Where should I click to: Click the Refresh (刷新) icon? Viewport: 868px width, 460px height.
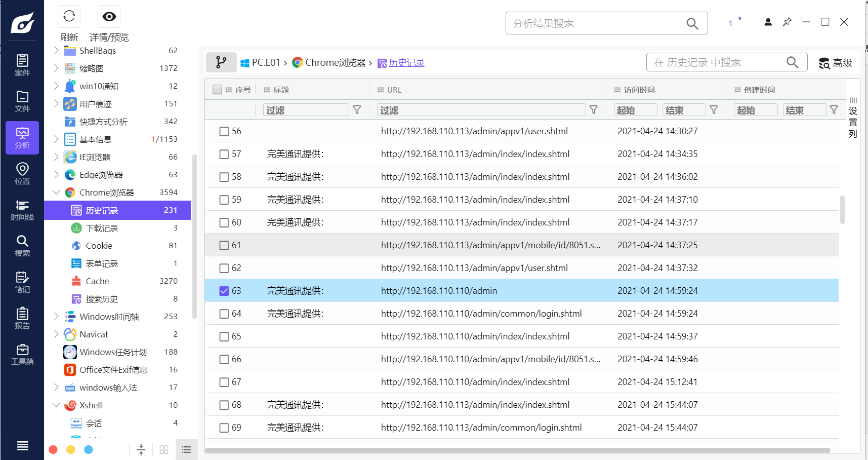click(69, 17)
